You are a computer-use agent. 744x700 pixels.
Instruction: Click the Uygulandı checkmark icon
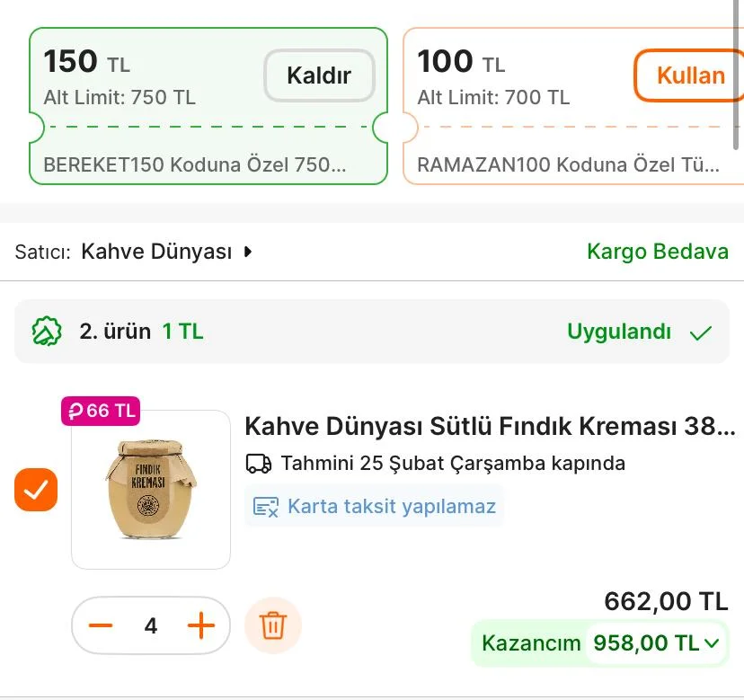(701, 332)
